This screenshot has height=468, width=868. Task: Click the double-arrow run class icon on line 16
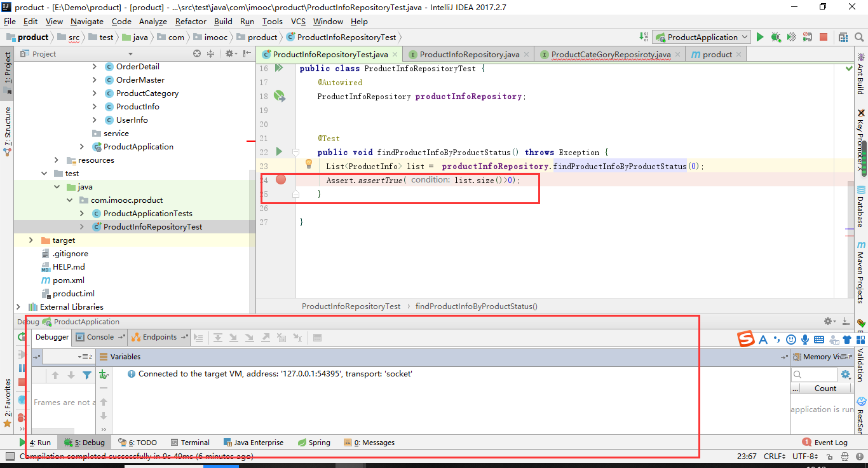(278, 68)
